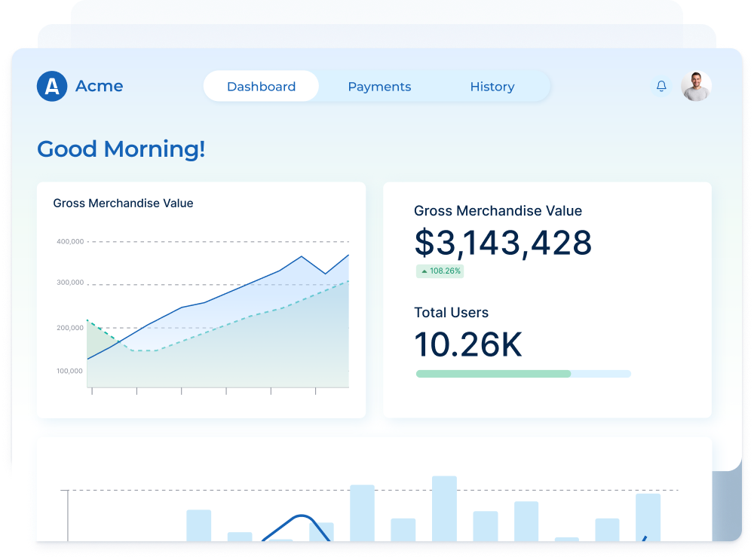This screenshot has height=560, width=754.
Task: Click the Good Morning! heading
Action: [121, 149]
